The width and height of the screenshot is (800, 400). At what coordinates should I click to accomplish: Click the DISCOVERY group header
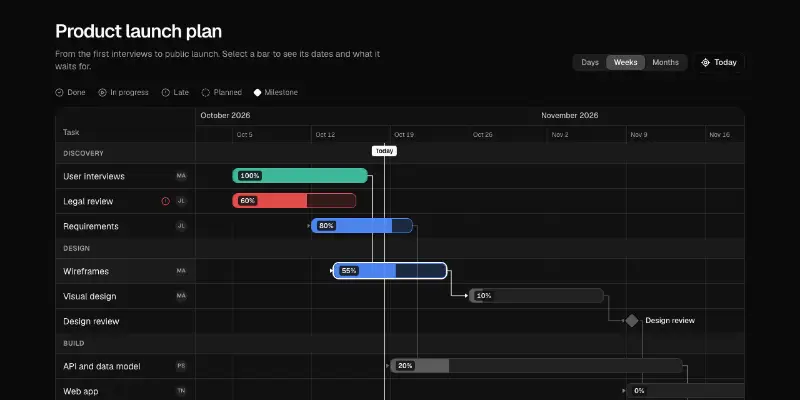click(84, 153)
